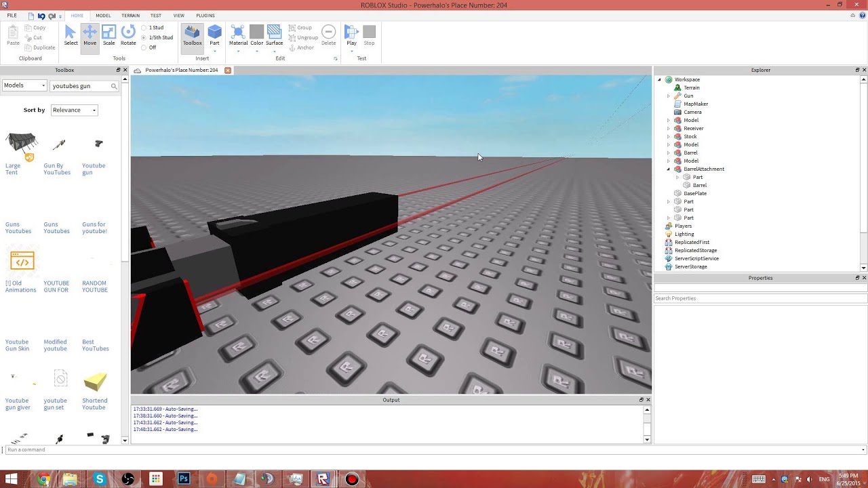This screenshot has height=488, width=868.
Task: Expand the Gun tree node
Action: 668,96
